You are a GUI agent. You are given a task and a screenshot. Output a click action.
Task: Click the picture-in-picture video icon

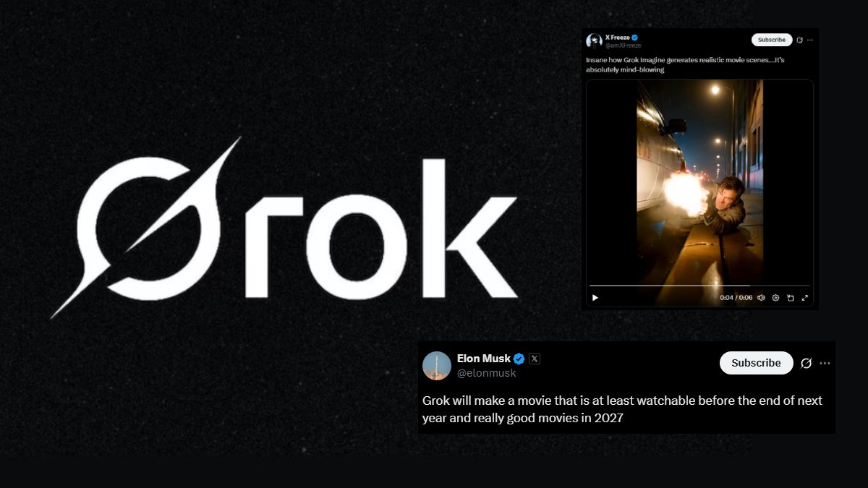pyautogui.click(x=790, y=297)
